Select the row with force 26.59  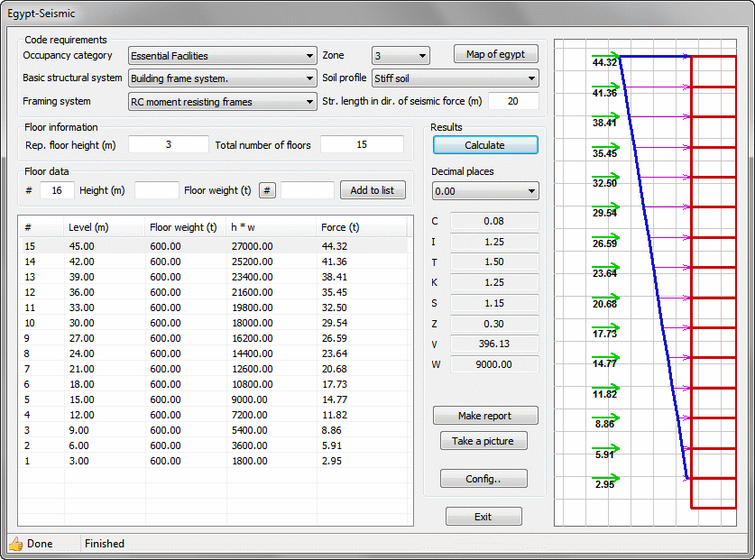click(x=215, y=338)
